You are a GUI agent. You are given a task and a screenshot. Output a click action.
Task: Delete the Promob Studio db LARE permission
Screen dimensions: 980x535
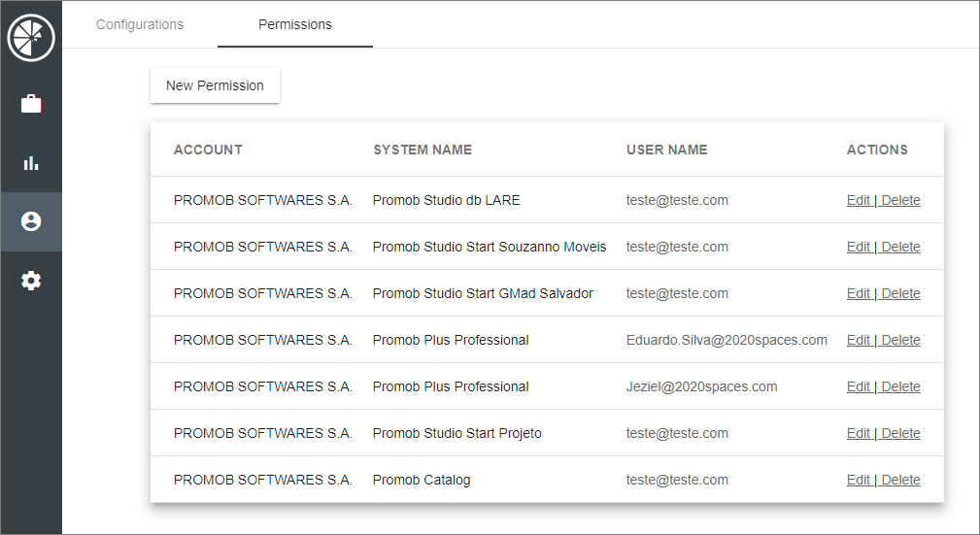click(x=900, y=200)
